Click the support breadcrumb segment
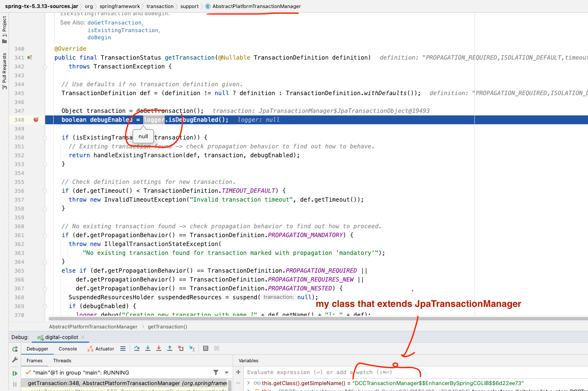The width and height of the screenshot is (588, 391). (x=189, y=6)
